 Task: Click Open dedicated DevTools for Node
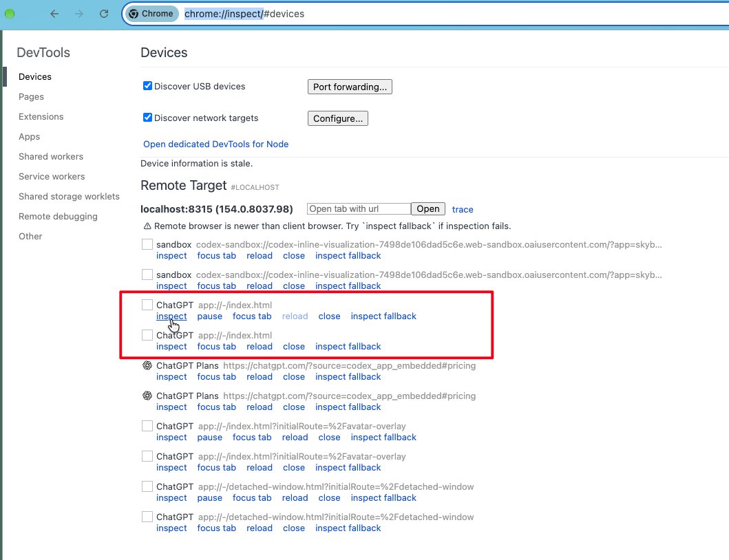215,144
